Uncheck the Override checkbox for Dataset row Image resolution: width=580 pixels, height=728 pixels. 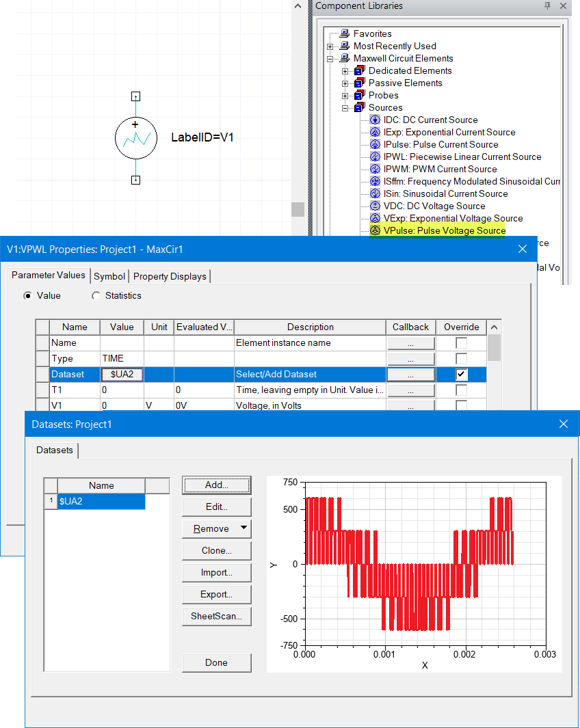[462, 374]
